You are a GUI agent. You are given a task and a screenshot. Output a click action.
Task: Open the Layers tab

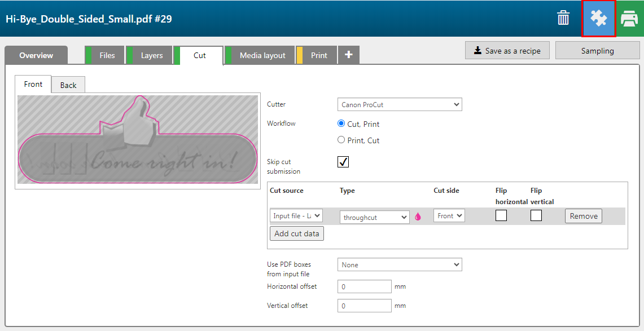coord(152,55)
